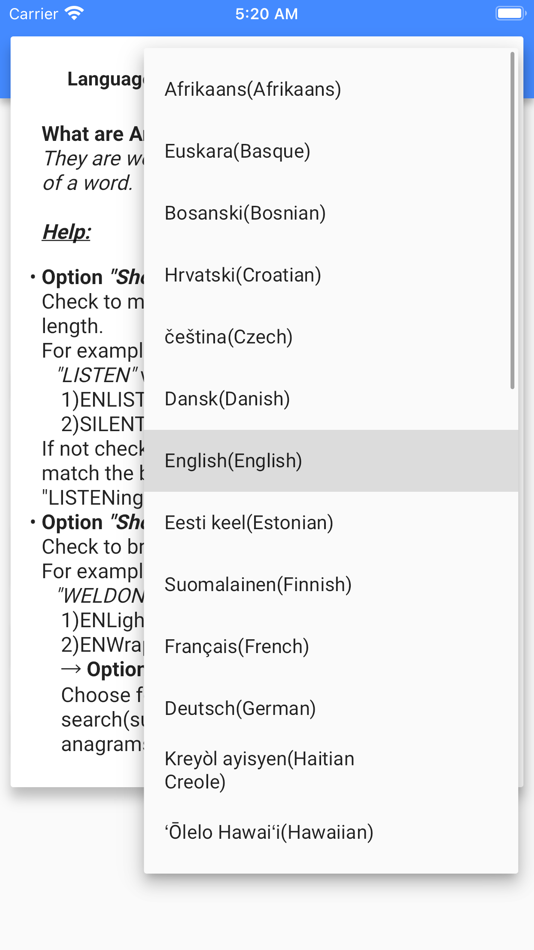The image size is (534, 950).
Task: Click the Language label behind the dropdown
Action: pyautogui.click(x=106, y=79)
